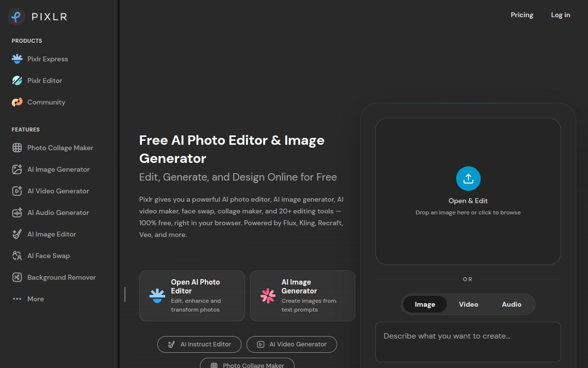
Task: Click the FEATURES section heading
Action: click(25, 130)
